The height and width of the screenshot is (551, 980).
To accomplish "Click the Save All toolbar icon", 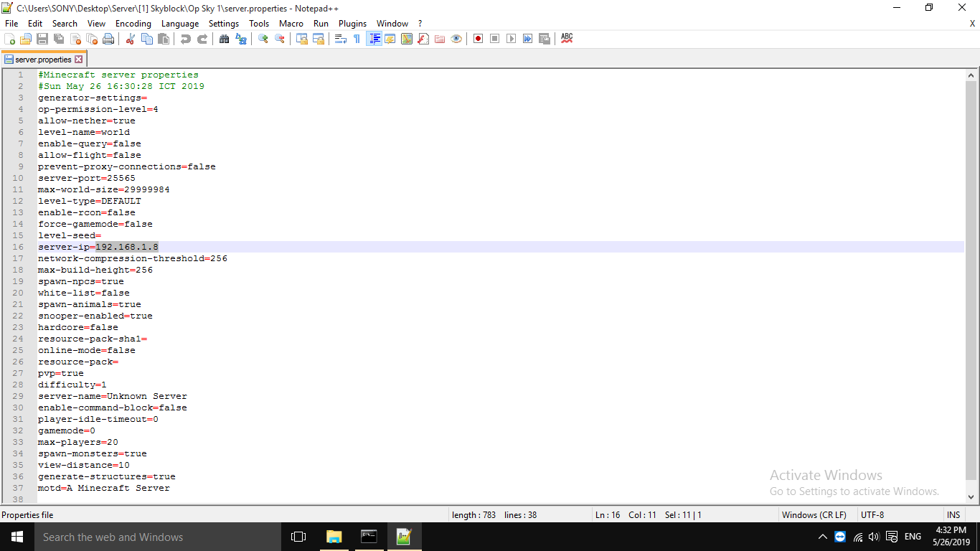I will point(59,39).
